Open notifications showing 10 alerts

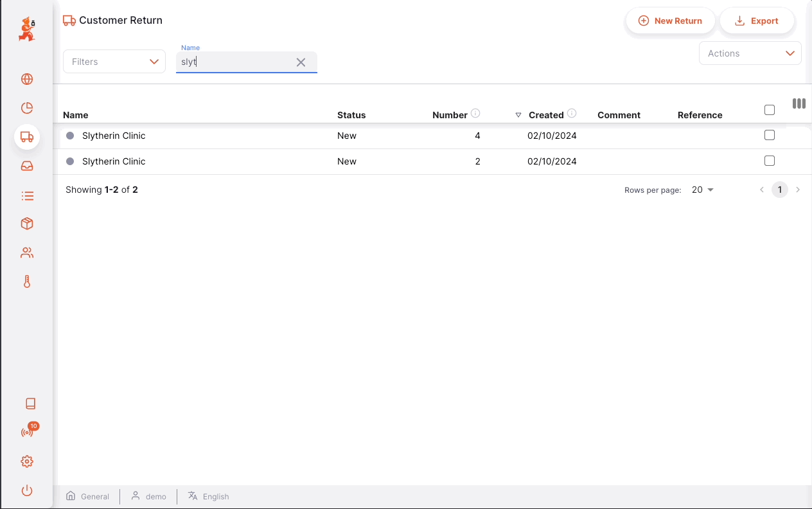coord(26,431)
